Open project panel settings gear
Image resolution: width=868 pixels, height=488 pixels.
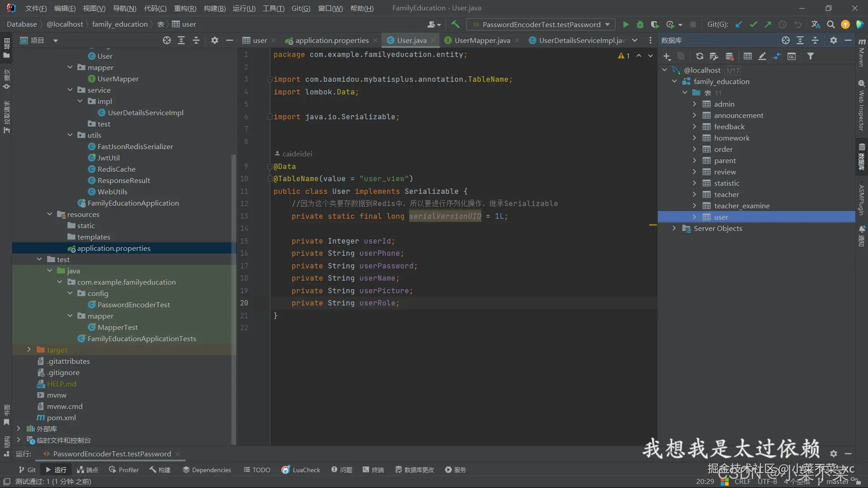coord(214,40)
